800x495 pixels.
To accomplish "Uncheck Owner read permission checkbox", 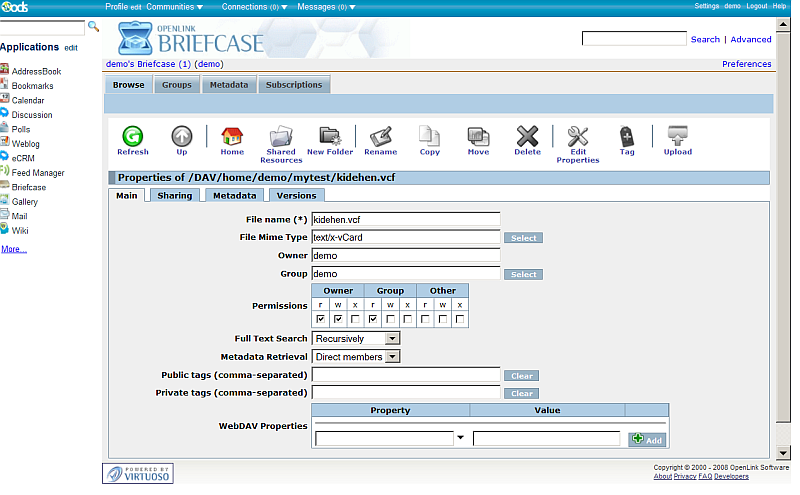I will click(321, 319).
